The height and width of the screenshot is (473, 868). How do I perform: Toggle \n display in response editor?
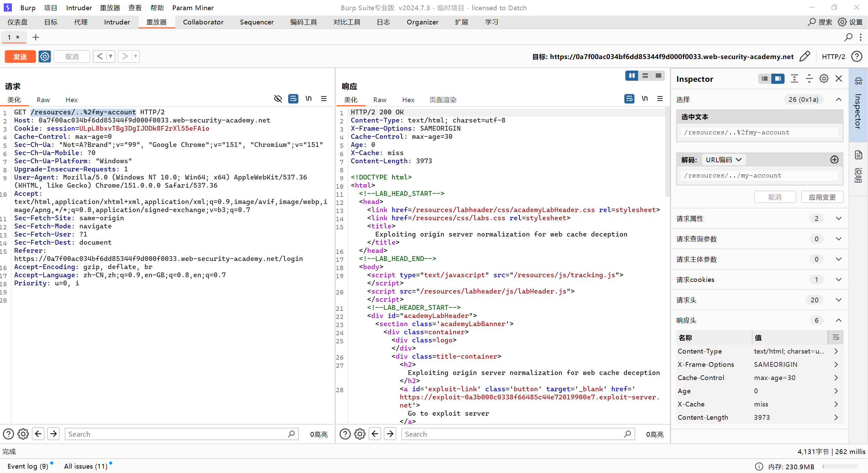645,99
